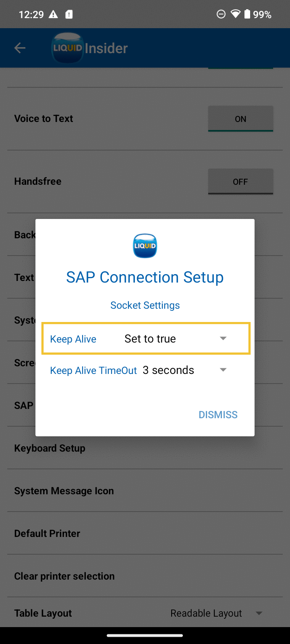Dismiss the SAP Connection Setup dialog
Image resolution: width=290 pixels, height=644 pixels.
[x=218, y=415]
